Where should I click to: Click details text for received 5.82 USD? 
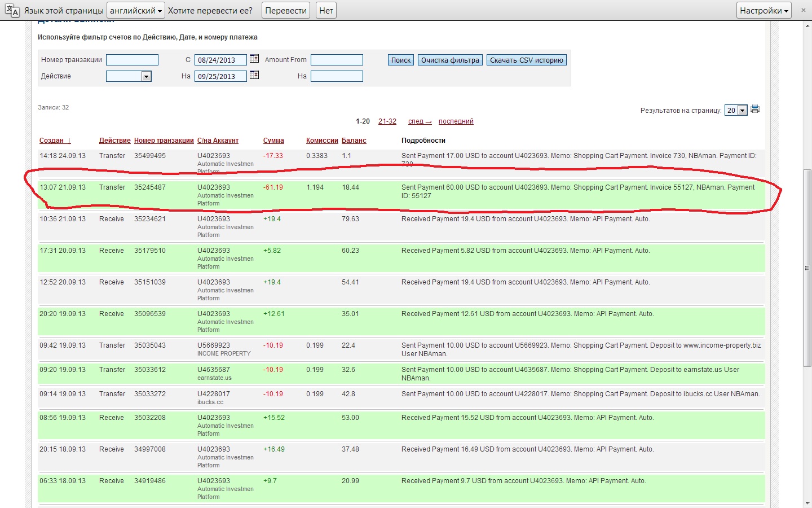tap(526, 251)
